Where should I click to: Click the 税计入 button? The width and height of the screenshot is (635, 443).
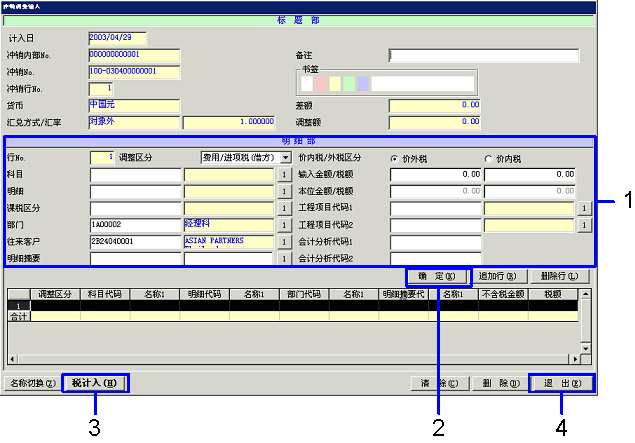[94, 383]
